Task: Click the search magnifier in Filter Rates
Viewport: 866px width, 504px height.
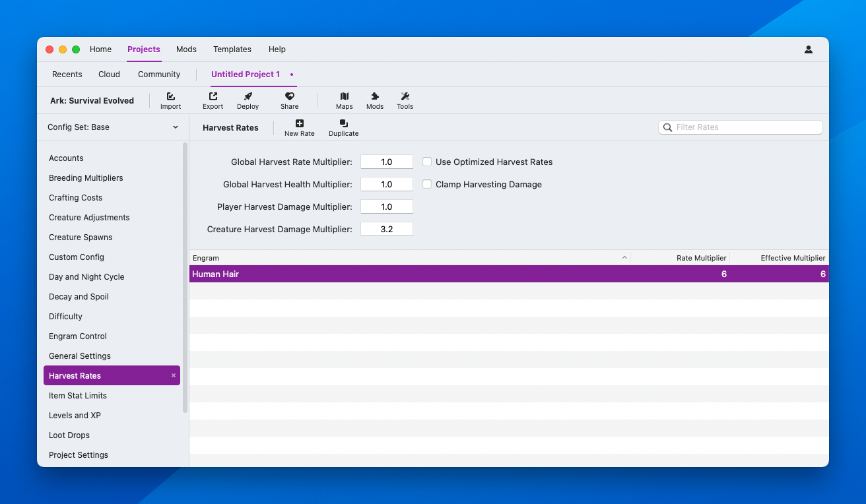Action: tap(667, 127)
